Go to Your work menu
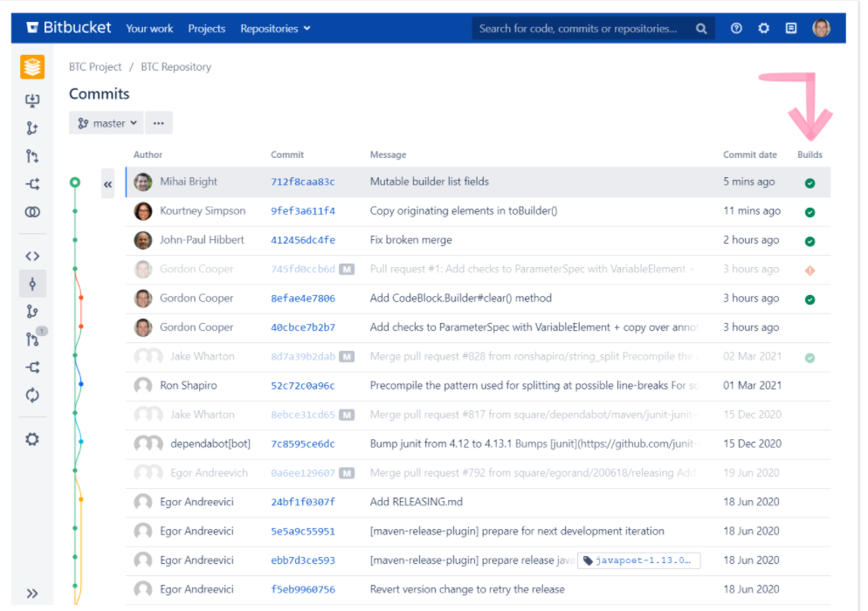 pos(149,28)
